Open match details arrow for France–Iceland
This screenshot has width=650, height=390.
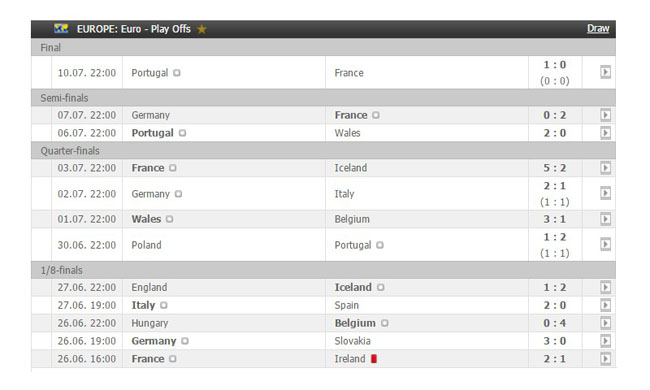(x=605, y=168)
